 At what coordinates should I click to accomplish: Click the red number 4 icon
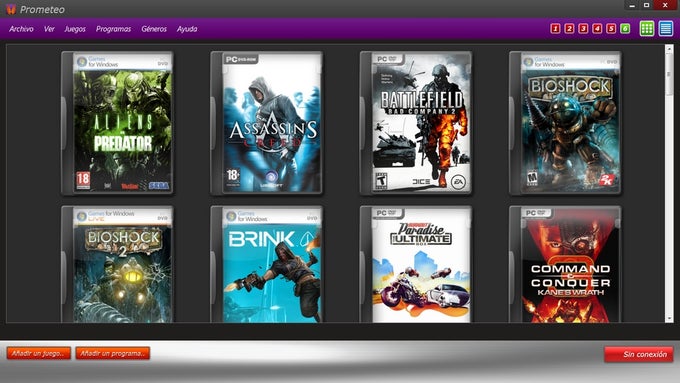(597, 29)
